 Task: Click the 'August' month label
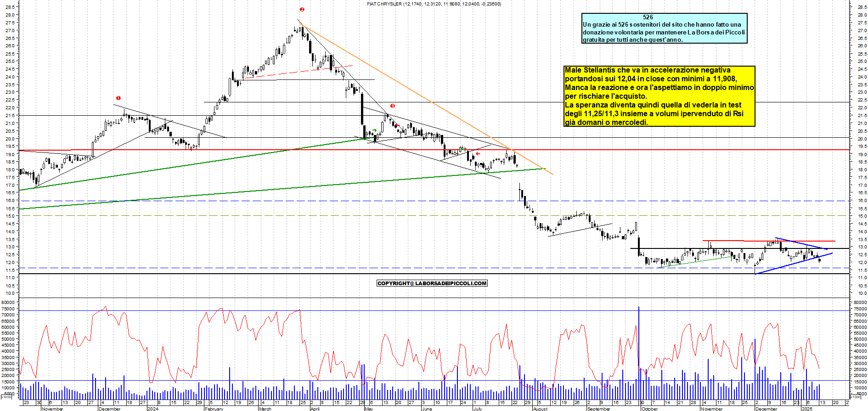click(540, 409)
